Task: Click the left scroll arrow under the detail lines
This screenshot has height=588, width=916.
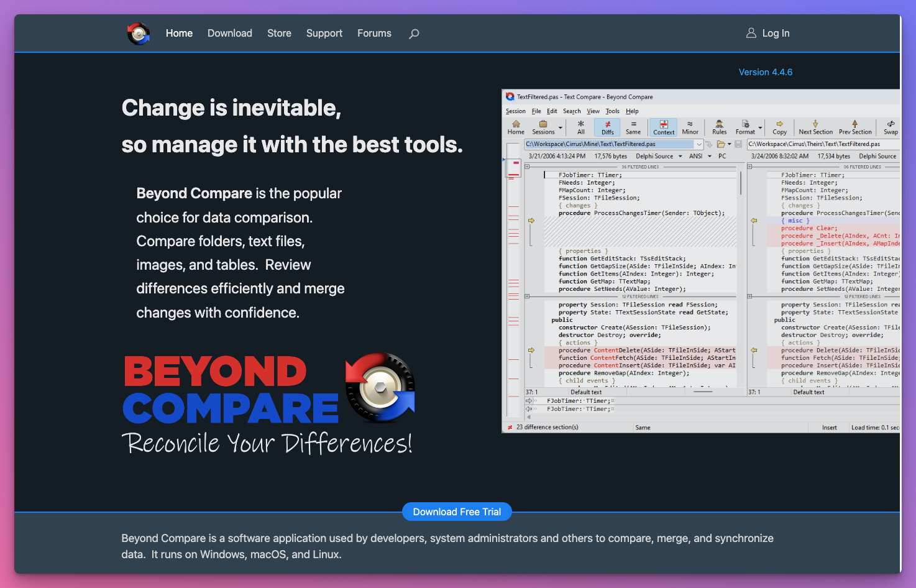Action: [529, 417]
